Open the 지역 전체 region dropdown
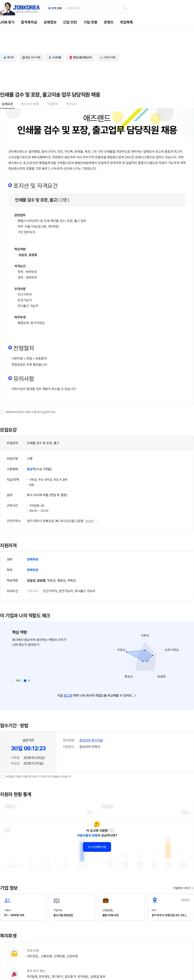 click(57, 8)
